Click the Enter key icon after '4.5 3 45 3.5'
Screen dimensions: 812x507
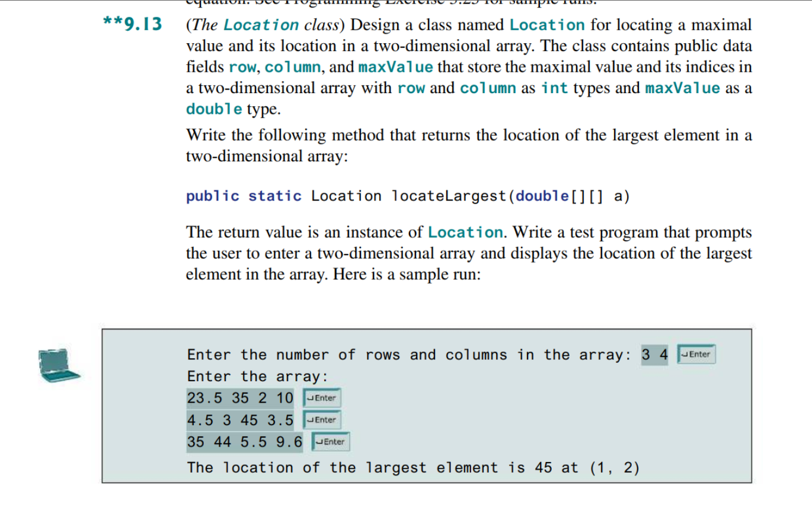(x=321, y=420)
